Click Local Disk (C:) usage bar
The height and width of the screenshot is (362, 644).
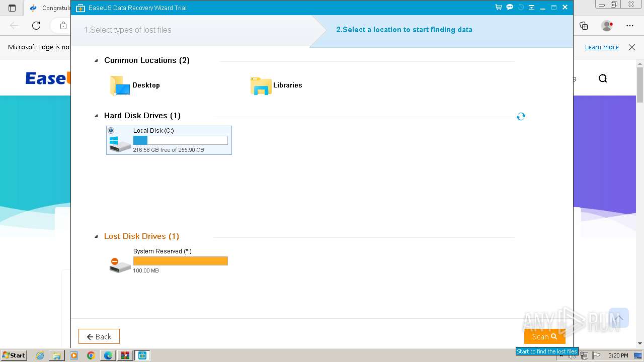coord(180,141)
